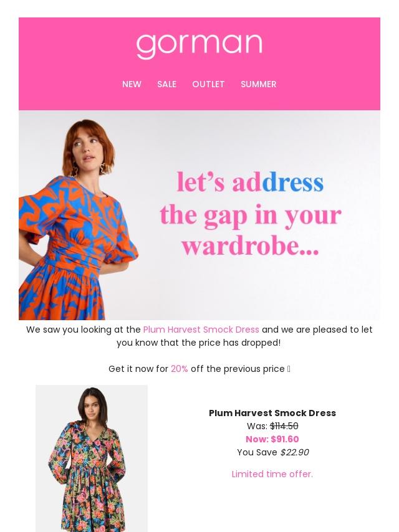Click the blue "dress" word in the headline

pyautogui.click(x=293, y=183)
